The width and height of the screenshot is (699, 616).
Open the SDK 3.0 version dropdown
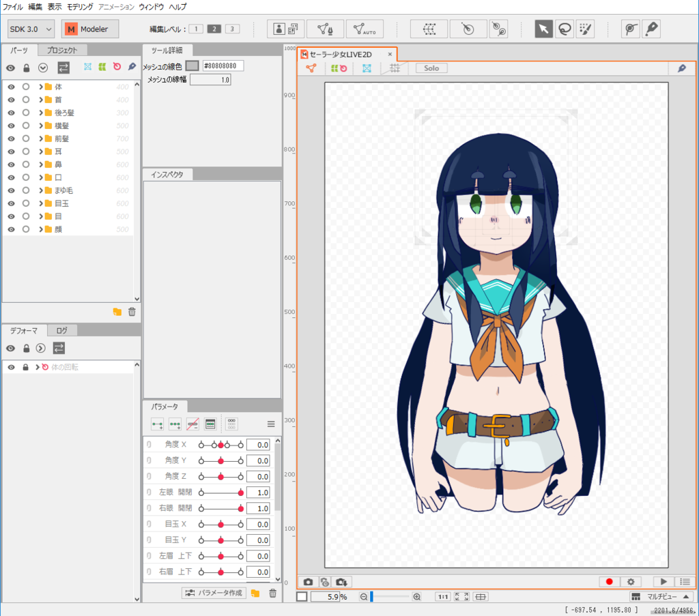tap(31, 29)
